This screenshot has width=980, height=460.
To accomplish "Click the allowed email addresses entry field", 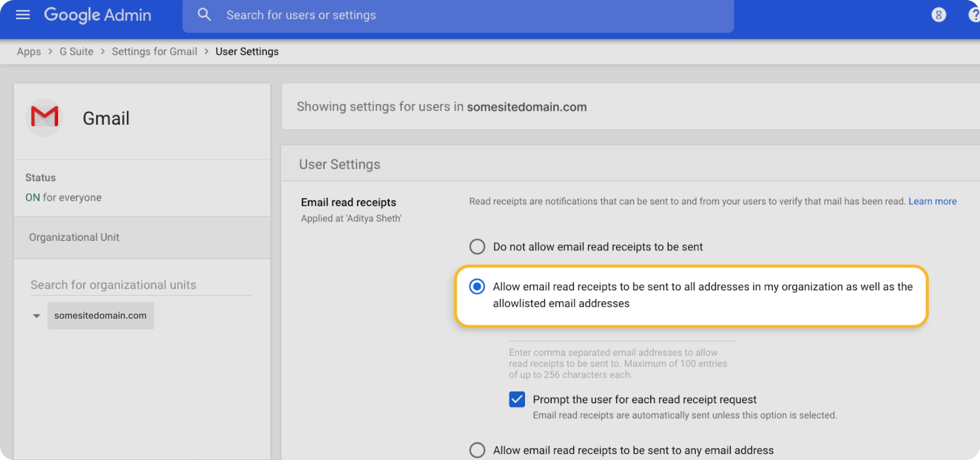I will [620, 337].
